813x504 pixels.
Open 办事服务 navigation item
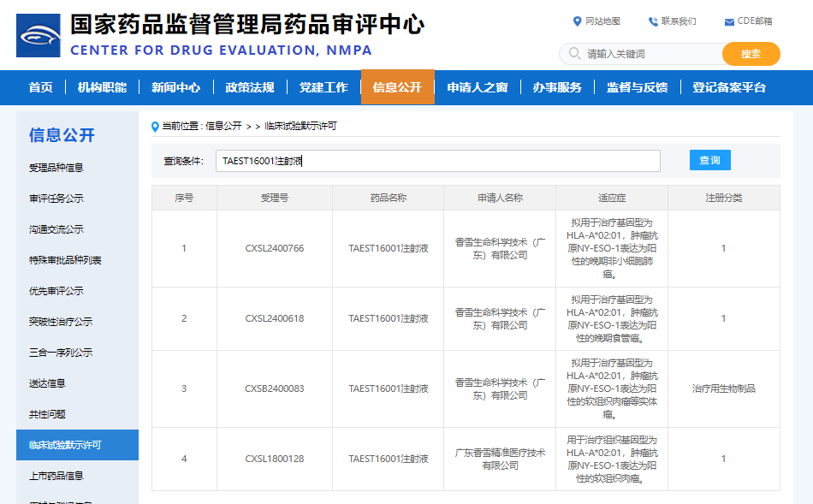(x=557, y=87)
